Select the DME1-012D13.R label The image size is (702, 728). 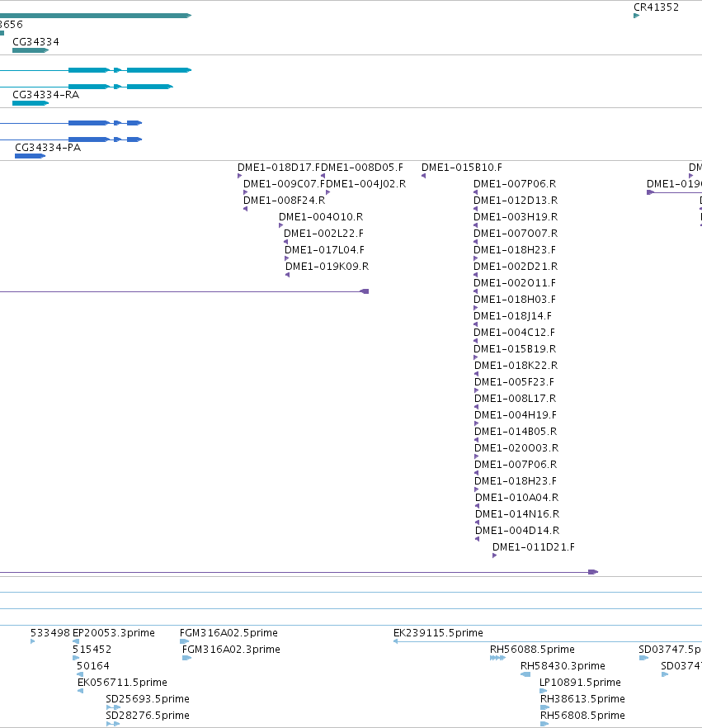point(516,201)
